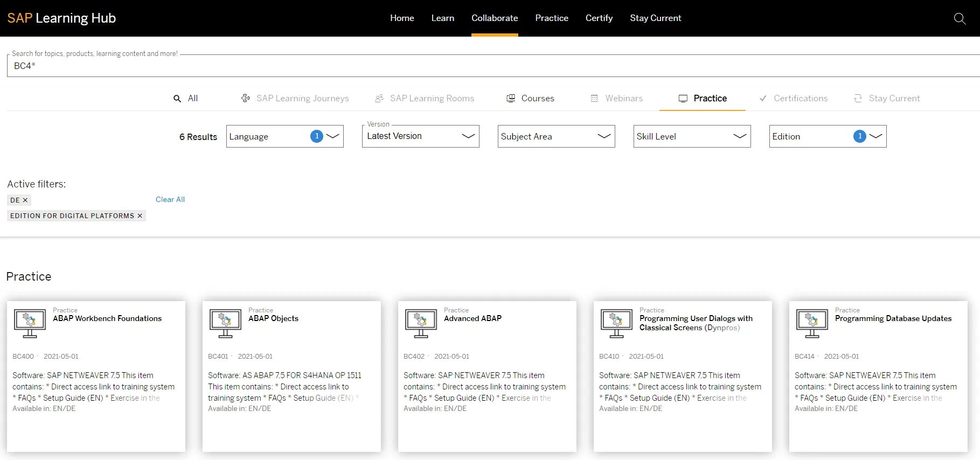The height and width of the screenshot is (460, 980).
Task: Open the Certify menu in top navigation
Action: pos(599,18)
